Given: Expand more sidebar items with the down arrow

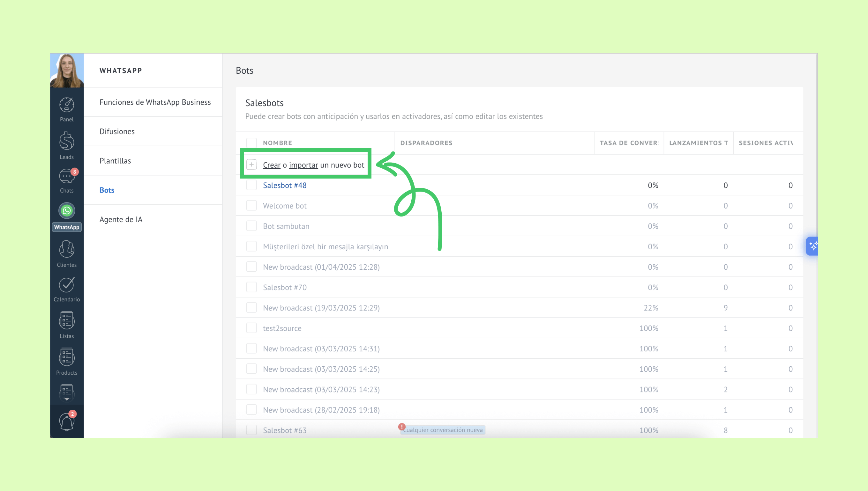Looking at the screenshot, I should click(x=66, y=399).
